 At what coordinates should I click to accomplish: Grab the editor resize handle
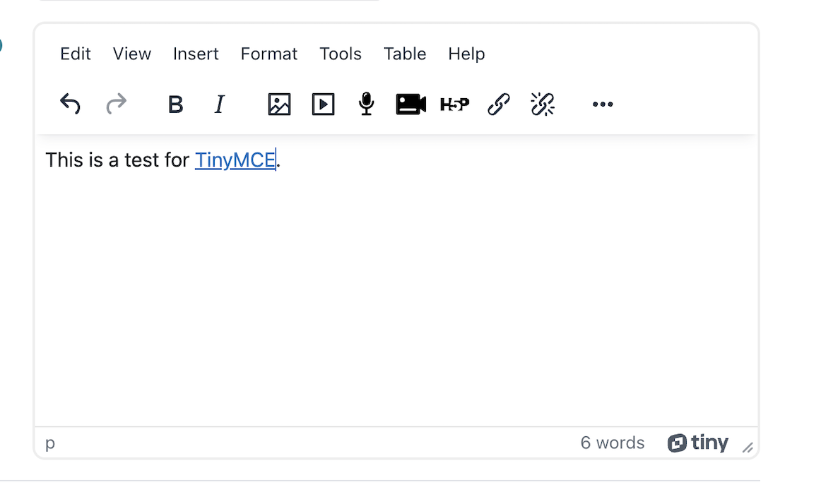[748, 448]
